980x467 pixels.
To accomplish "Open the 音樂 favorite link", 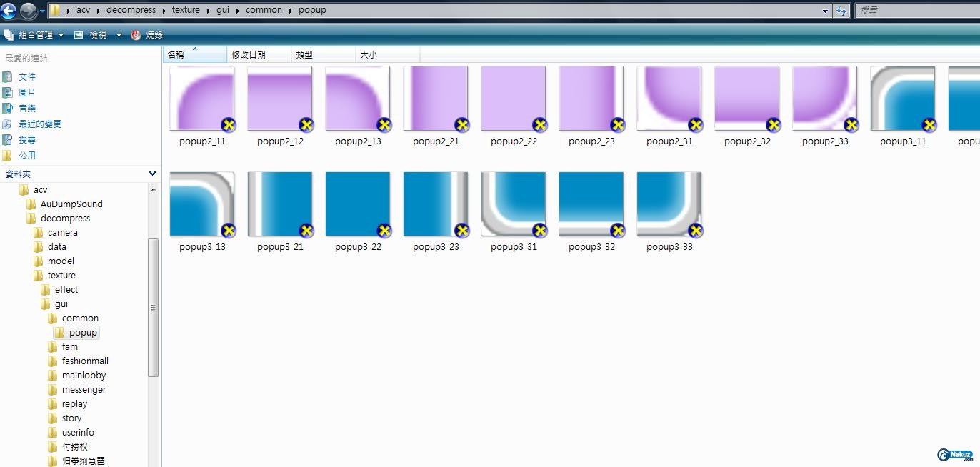I will [27, 108].
